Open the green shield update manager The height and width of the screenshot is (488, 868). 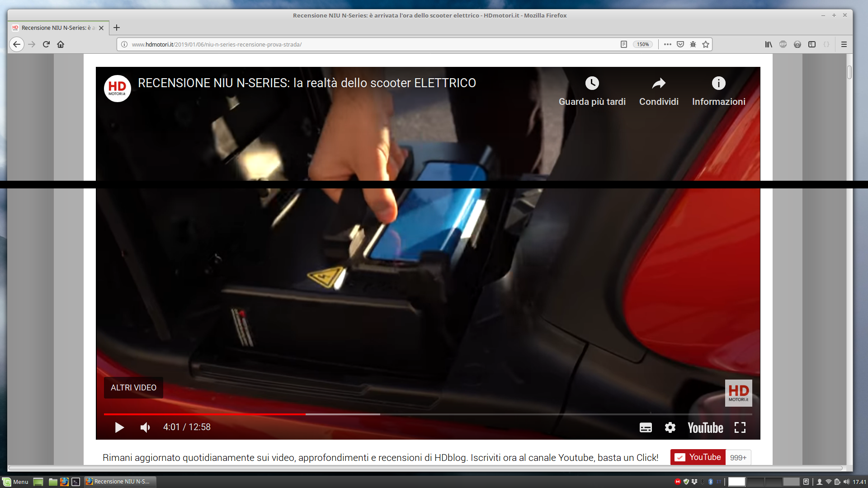pos(686,482)
